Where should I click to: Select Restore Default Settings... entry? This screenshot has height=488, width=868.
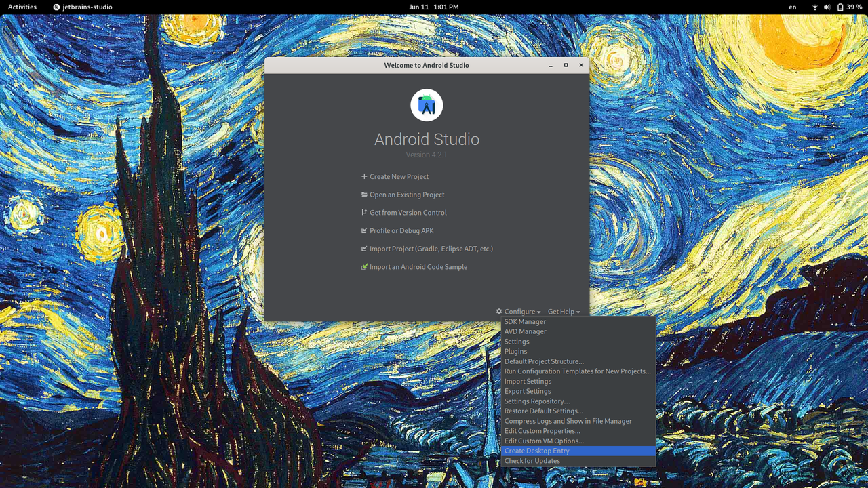pyautogui.click(x=578, y=411)
